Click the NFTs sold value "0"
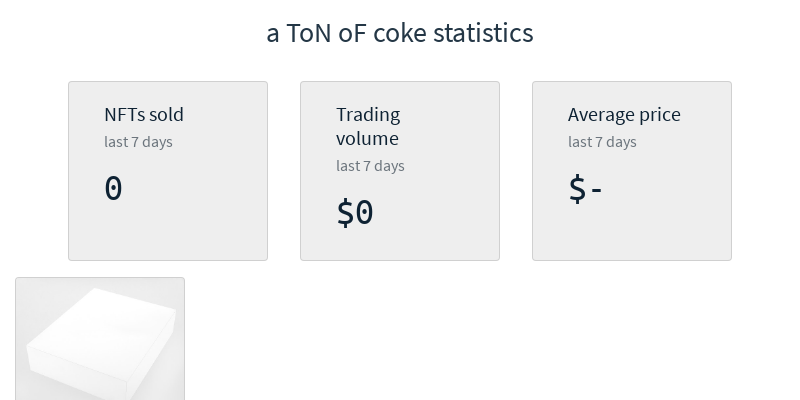This screenshot has width=800, height=400. (x=113, y=188)
